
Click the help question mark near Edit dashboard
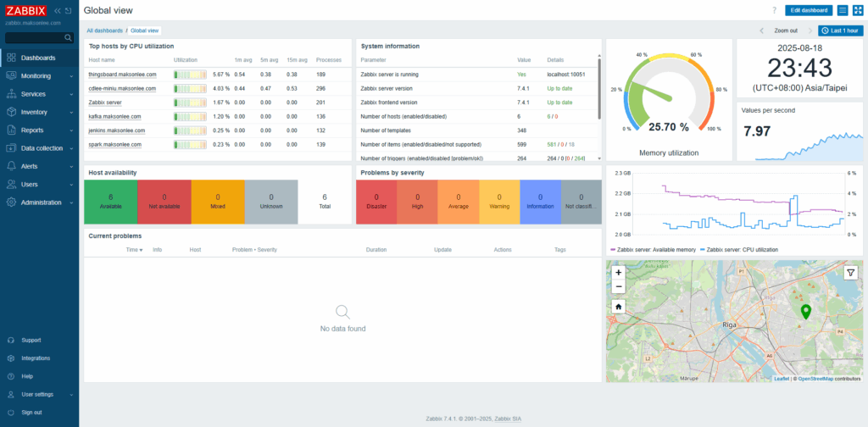775,10
